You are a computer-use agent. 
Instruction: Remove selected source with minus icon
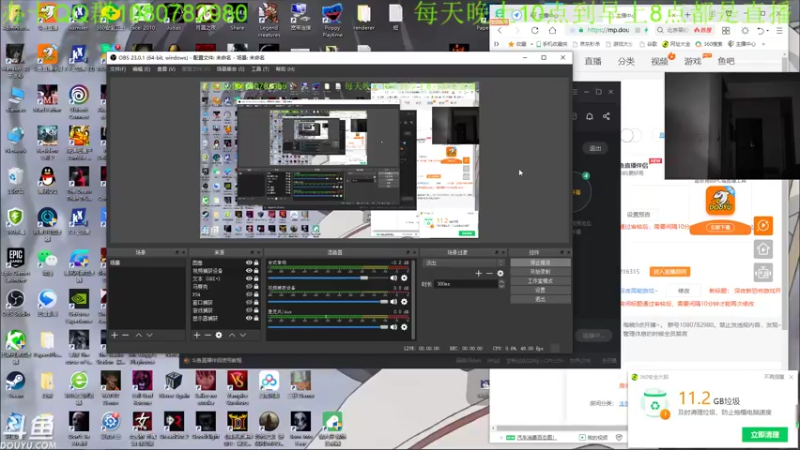click(x=208, y=335)
